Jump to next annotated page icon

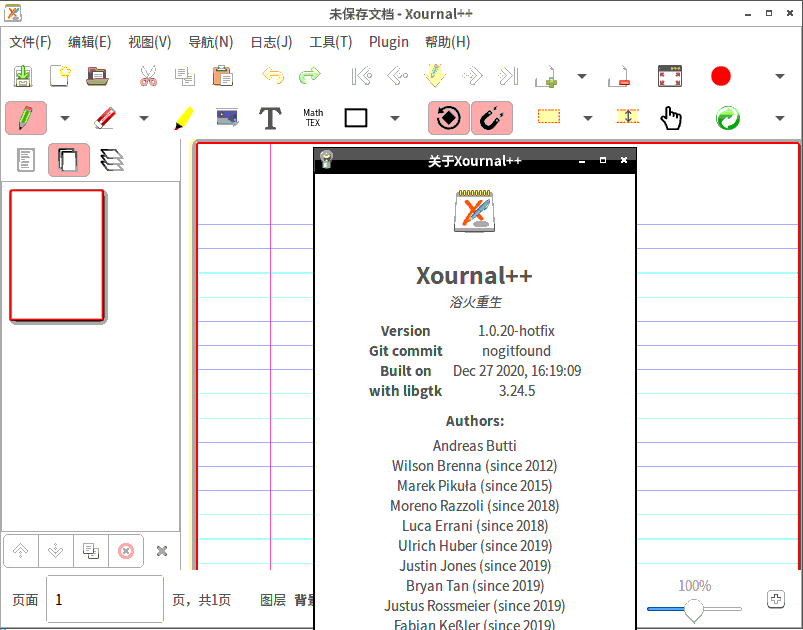tap(435, 76)
